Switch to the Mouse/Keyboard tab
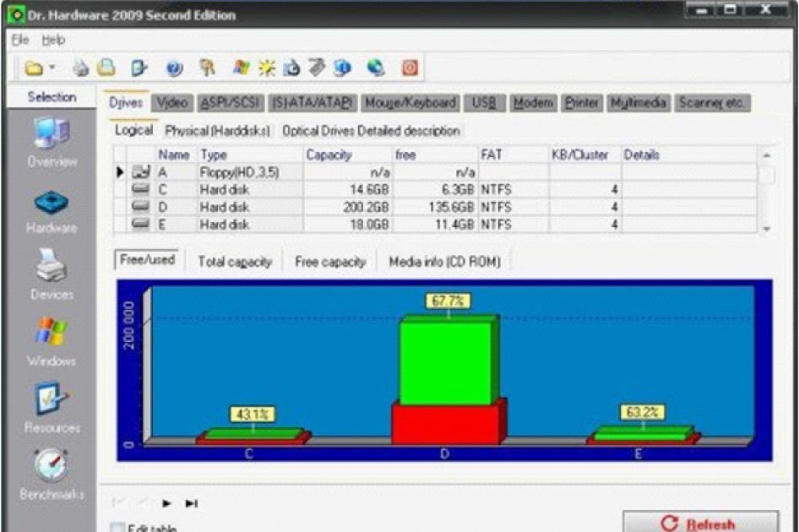The image size is (799, 532). click(410, 103)
